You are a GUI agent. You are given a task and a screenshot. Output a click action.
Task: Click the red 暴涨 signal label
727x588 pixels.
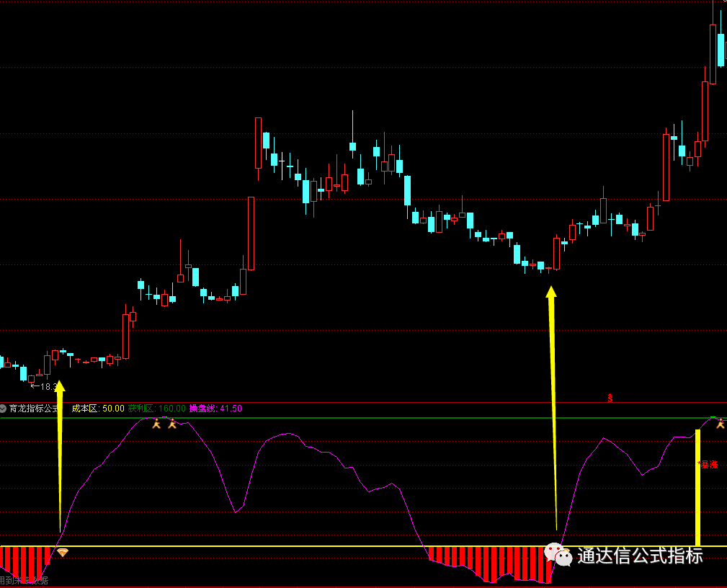[x=708, y=464]
